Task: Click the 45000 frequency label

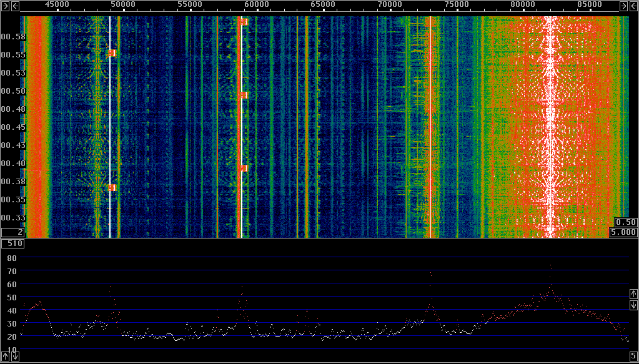Action: tap(56, 5)
